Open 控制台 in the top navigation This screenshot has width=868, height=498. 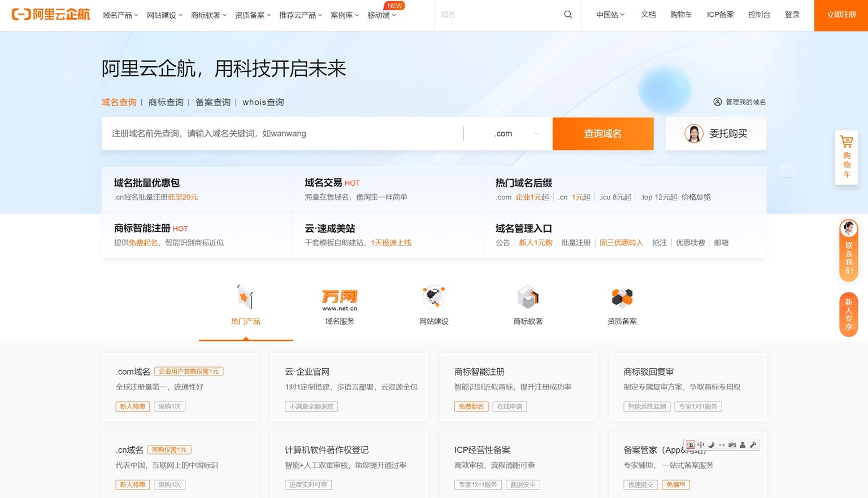click(759, 15)
